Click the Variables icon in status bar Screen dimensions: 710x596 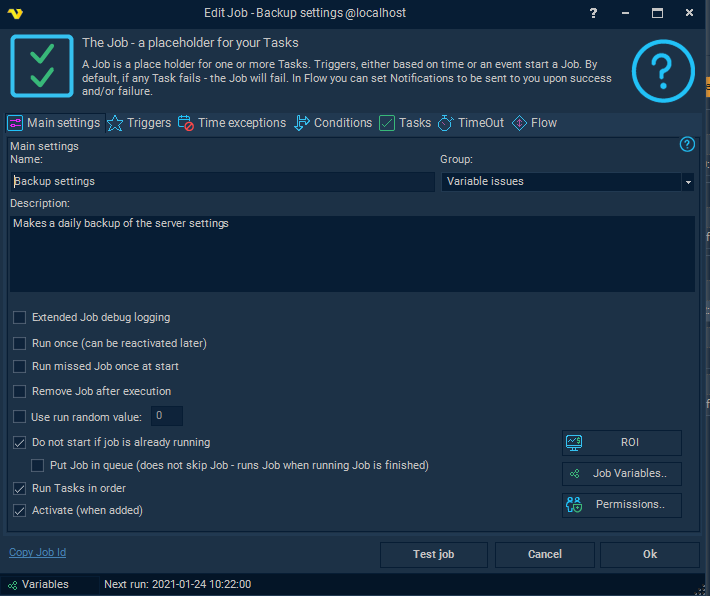pos(12,585)
